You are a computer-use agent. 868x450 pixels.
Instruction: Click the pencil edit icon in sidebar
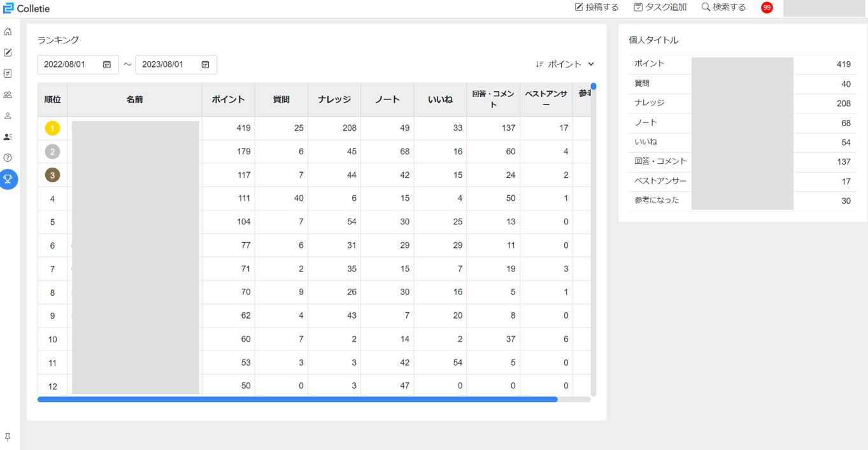[8, 52]
